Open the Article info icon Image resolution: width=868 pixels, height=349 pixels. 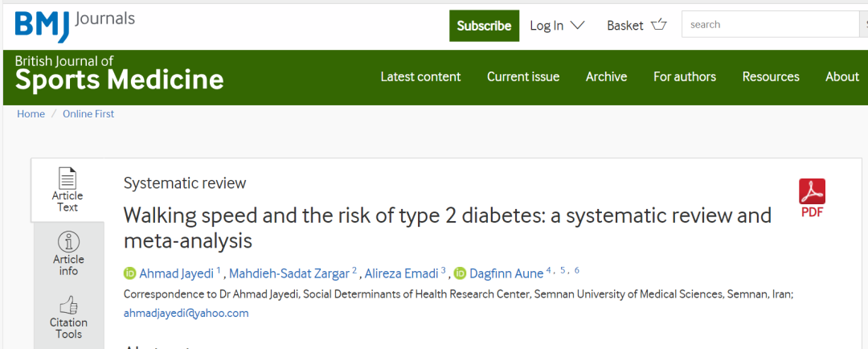pos(68,241)
